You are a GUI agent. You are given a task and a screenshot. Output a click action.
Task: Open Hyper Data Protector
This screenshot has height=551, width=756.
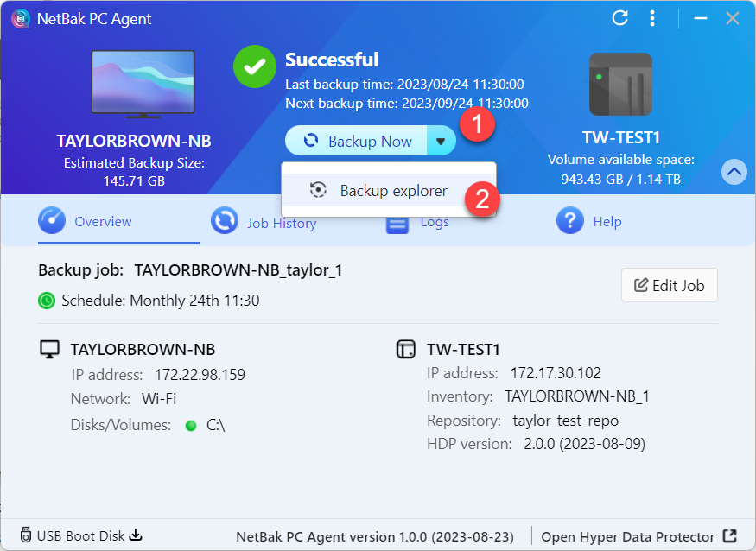(629, 535)
